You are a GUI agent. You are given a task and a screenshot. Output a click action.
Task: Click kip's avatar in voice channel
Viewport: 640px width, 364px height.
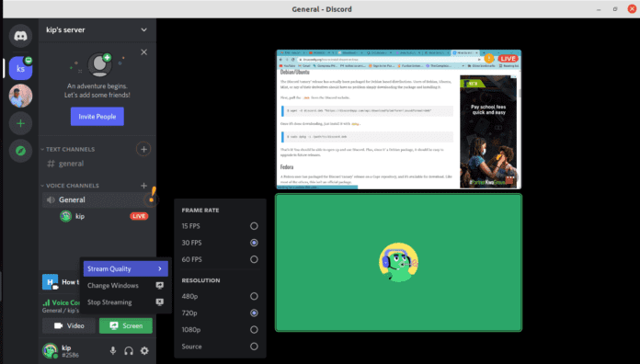pyautogui.click(x=65, y=216)
